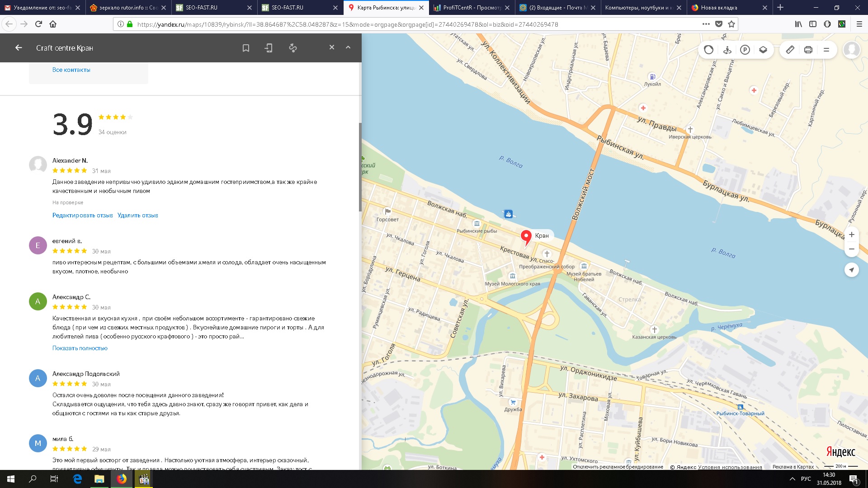Image resolution: width=868 pixels, height=488 pixels.
Task: Expand review with 'Показать полностью'
Action: point(80,348)
